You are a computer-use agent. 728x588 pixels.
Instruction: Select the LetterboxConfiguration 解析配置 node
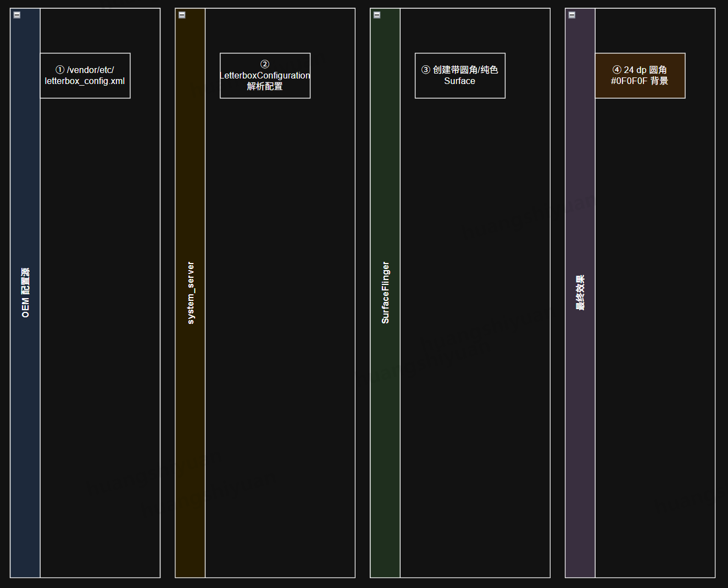[265, 76]
